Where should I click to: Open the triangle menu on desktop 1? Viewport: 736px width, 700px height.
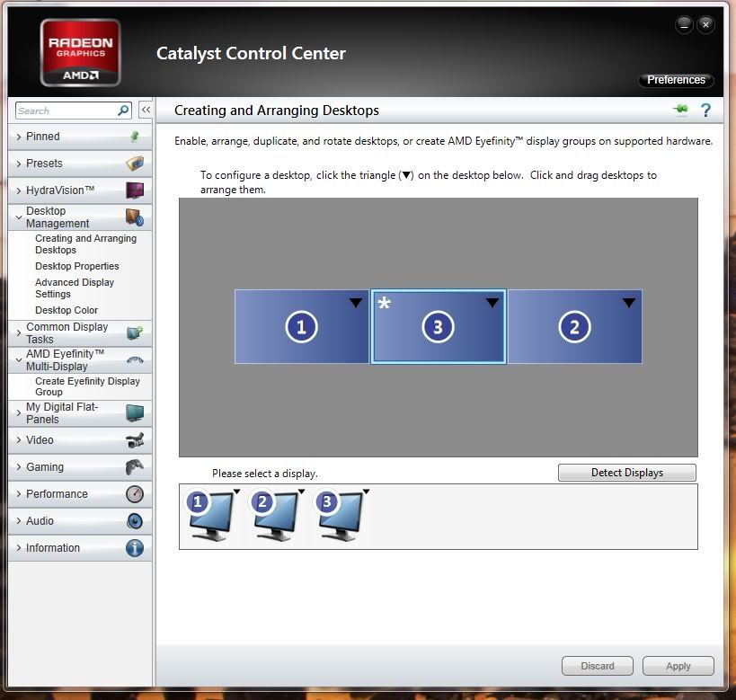[356, 303]
